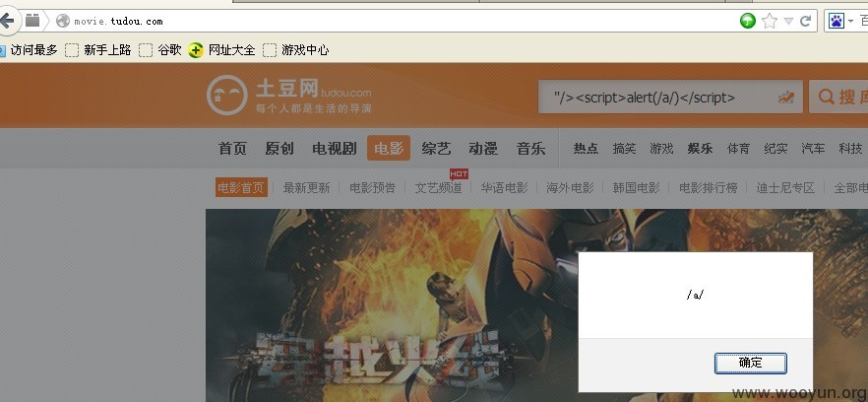868x402 pixels.
Task: Open the 原创 channel
Action: [x=279, y=149]
